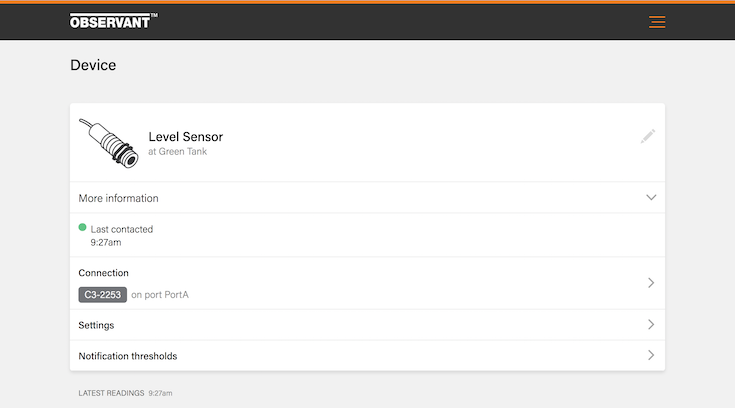Image resolution: width=735 pixels, height=408 pixels.
Task: Click the pencil edit icon
Action: point(648,136)
